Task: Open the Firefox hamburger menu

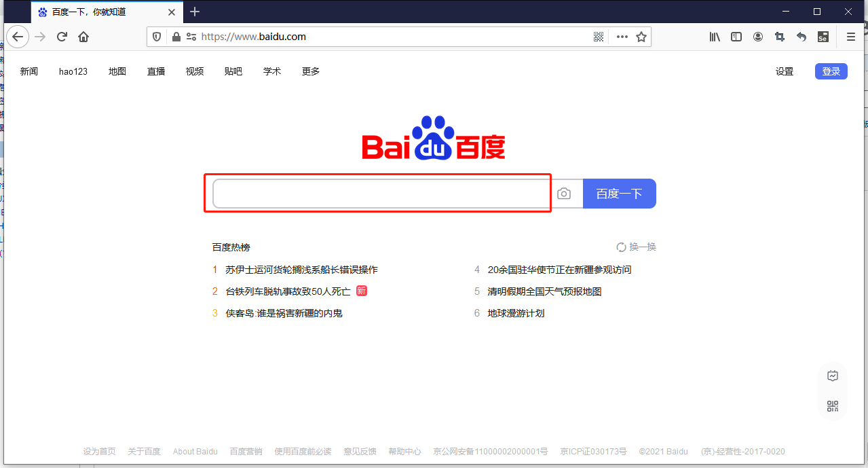Action: 850,37
